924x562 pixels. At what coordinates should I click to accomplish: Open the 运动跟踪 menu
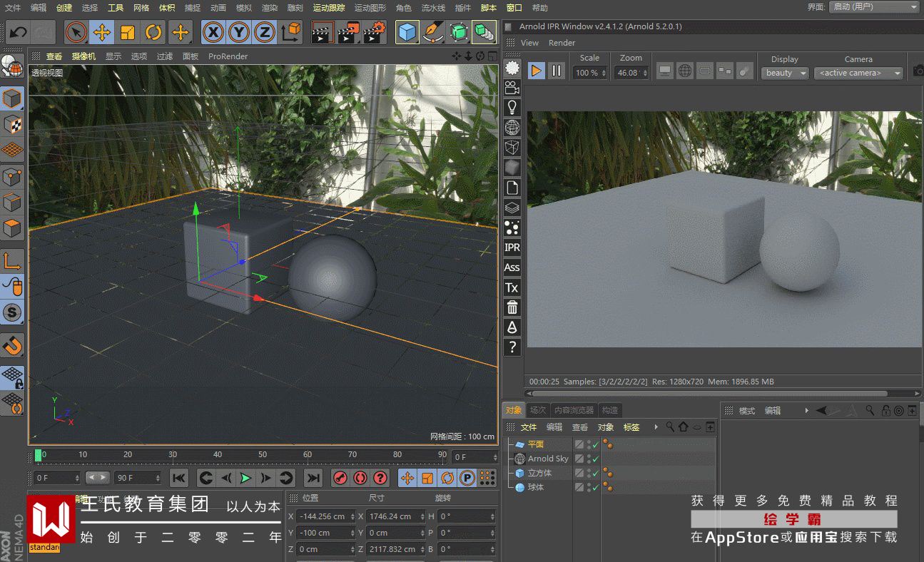(328, 8)
